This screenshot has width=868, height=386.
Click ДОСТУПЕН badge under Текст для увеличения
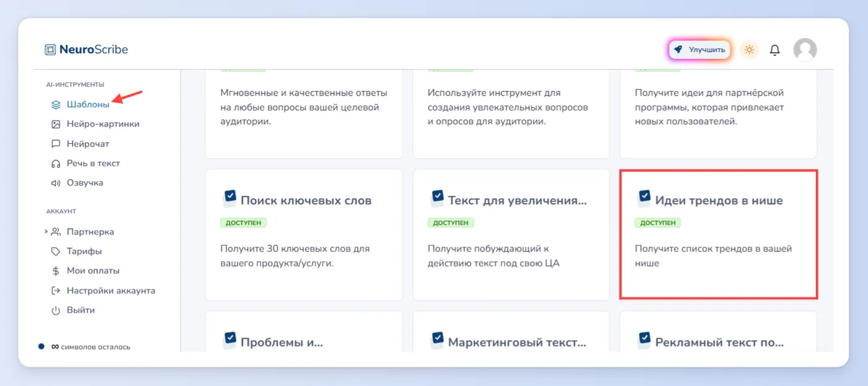tap(451, 223)
